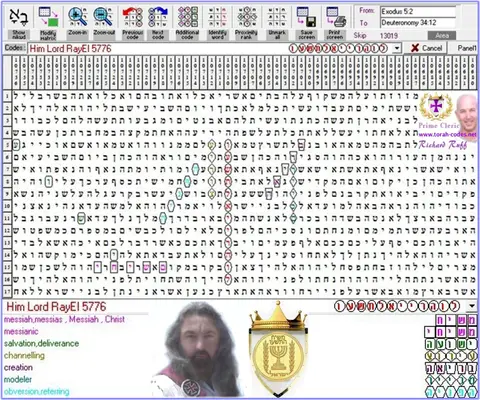Select the Skip value 13019
This screenshot has width=480, height=400.
[389, 35]
